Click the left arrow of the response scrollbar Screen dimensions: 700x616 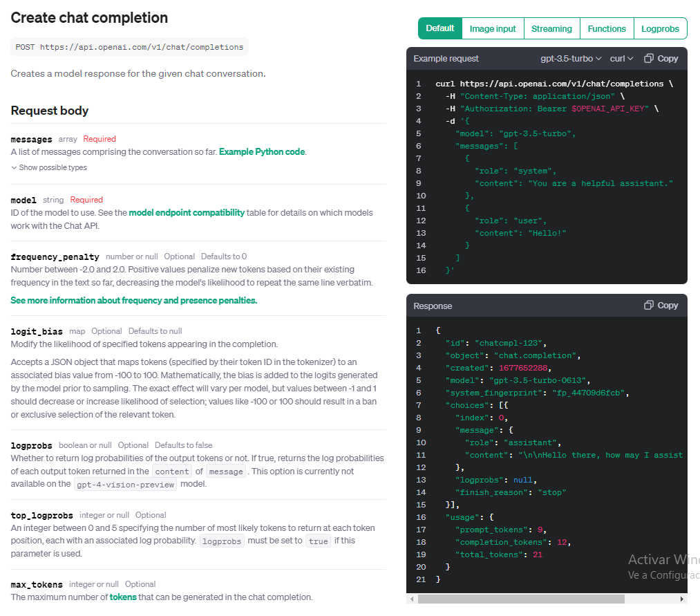(x=413, y=599)
